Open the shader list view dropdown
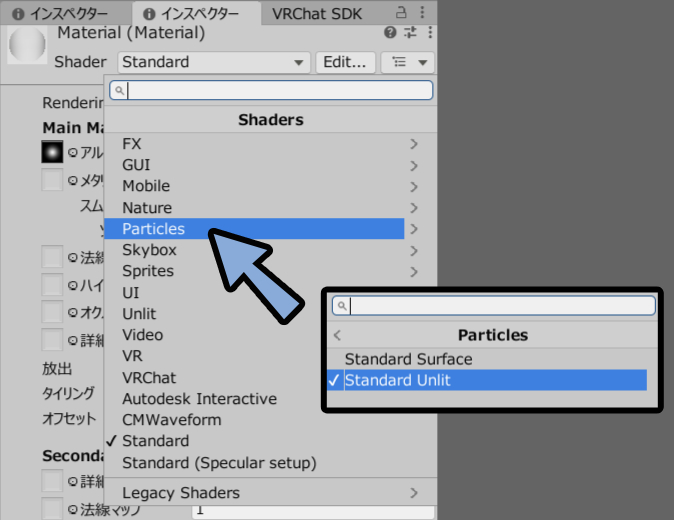 (407, 62)
